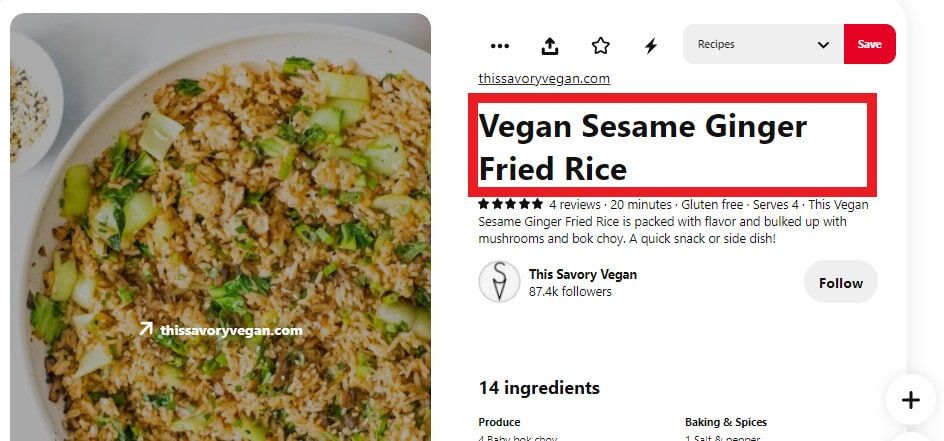Open thissavoryvegan.com link above the title
The width and height of the screenshot is (944, 441).
tap(544, 79)
